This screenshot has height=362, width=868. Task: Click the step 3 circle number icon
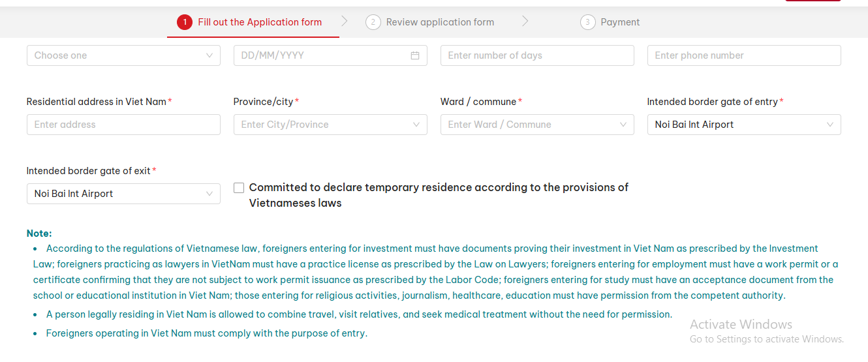587,22
